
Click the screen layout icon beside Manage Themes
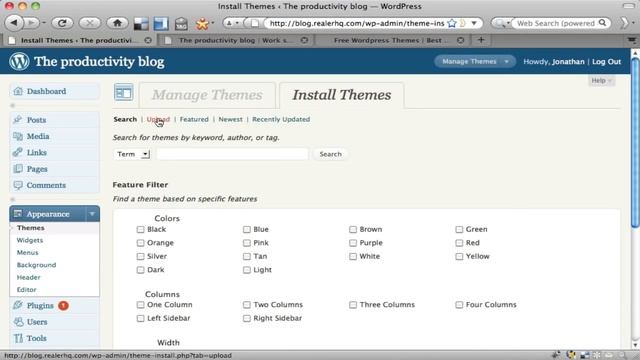pos(124,92)
